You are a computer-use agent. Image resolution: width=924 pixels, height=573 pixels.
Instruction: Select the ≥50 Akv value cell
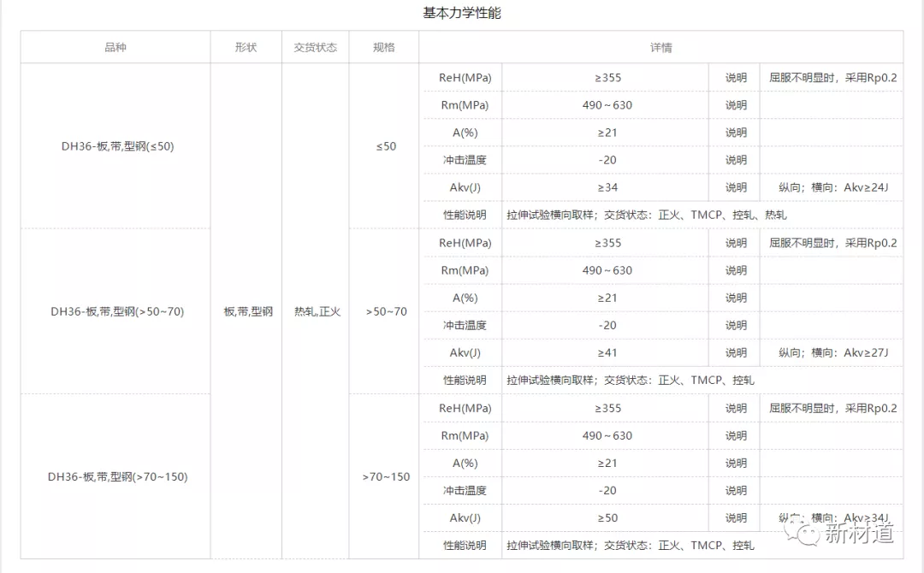607,517
